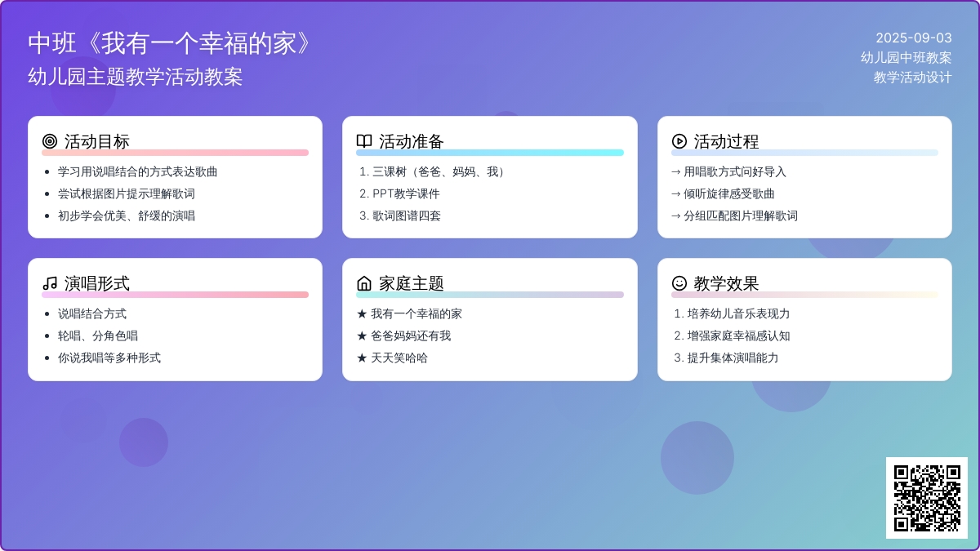The height and width of the screenshot is (551, 980).
Task: Click the 教学活动设计 label
Action: click(913, 78)
